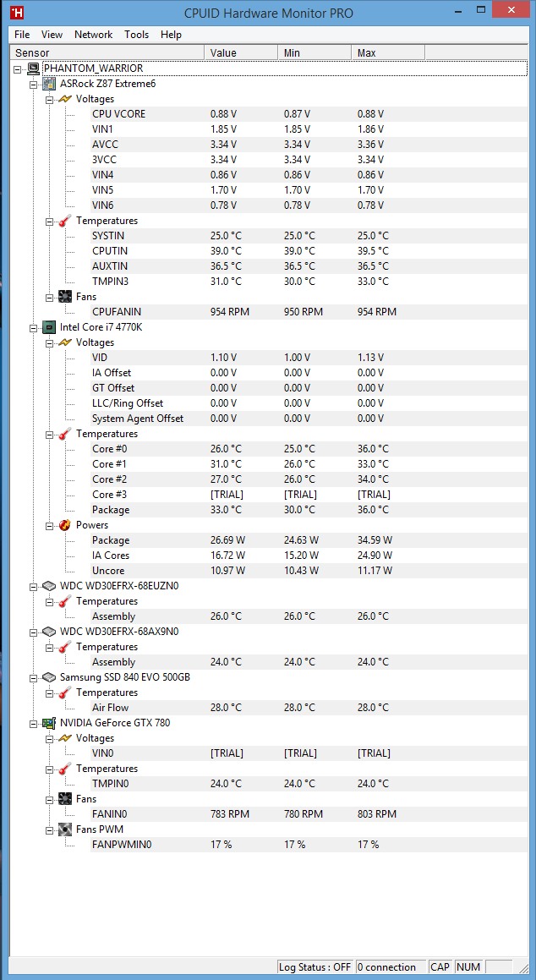Click the ASRock Voltages lightning icon

(65, 99)
